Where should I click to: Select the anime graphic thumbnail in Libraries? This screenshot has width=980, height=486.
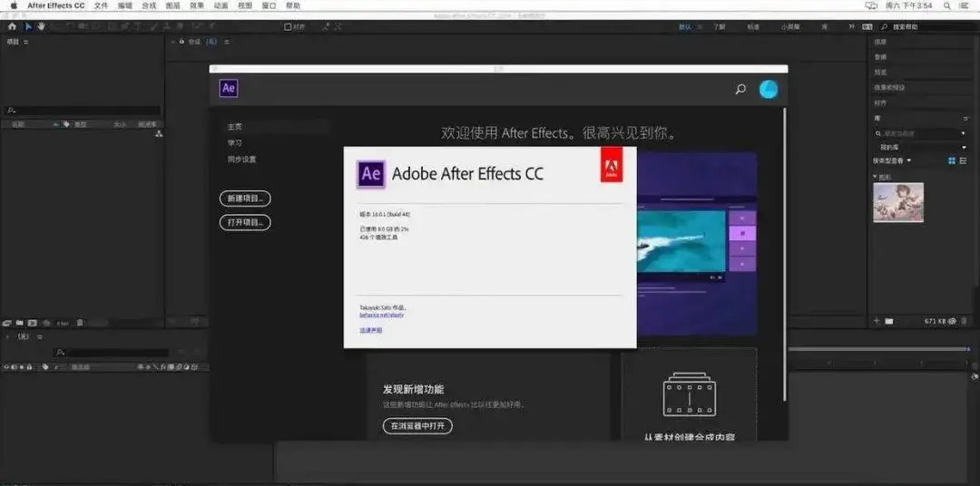tap(898, 202)
